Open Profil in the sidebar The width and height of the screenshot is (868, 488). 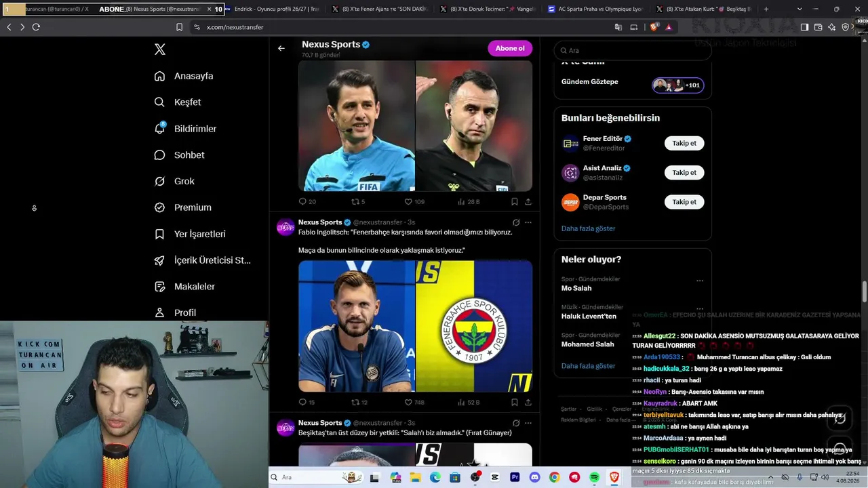point(175,312)
